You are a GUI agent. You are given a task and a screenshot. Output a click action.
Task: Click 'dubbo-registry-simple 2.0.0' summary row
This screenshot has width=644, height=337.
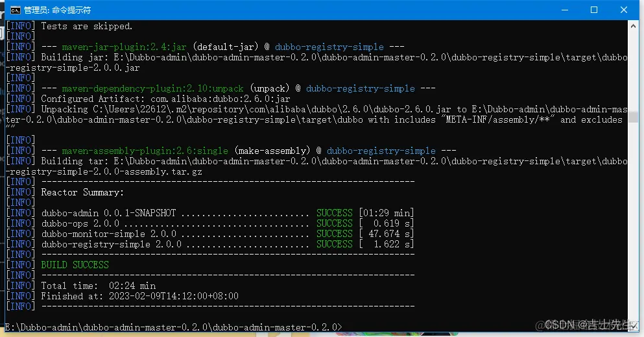[210, 244]
